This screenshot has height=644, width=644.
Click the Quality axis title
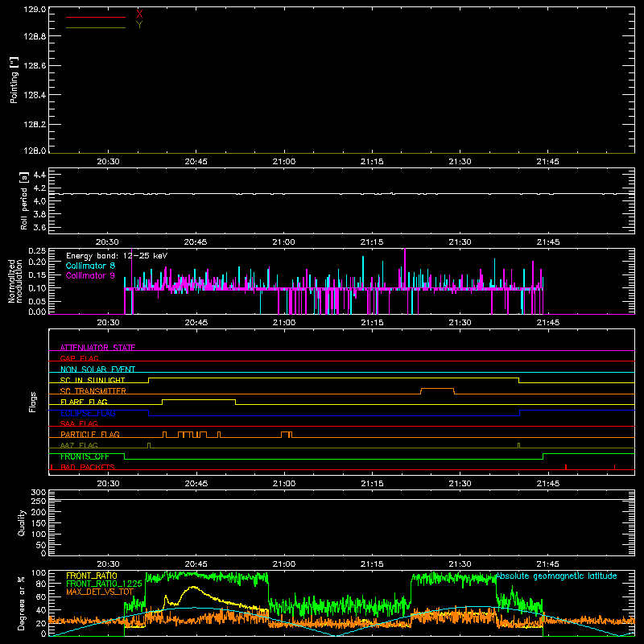click(x=22, y=522)
